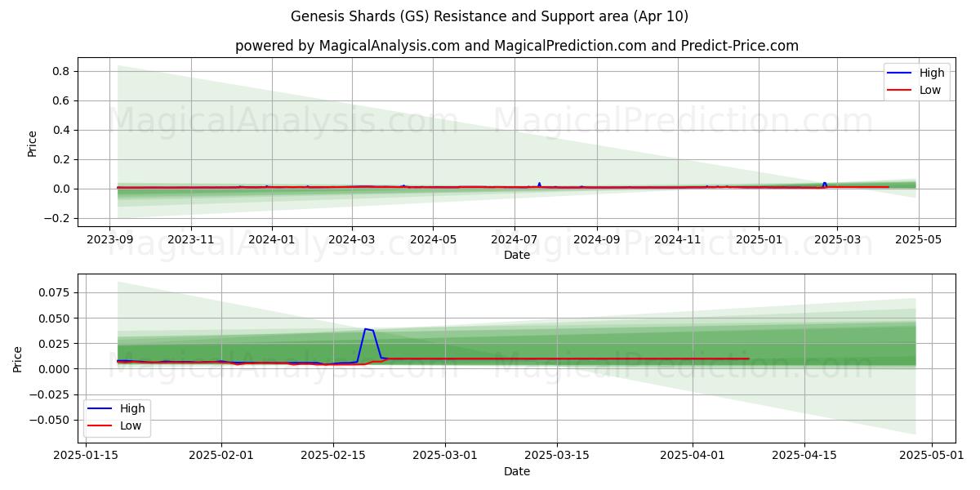Click the '2024-01' date tick label
The image size is (980, 490).
pos(271,239)
